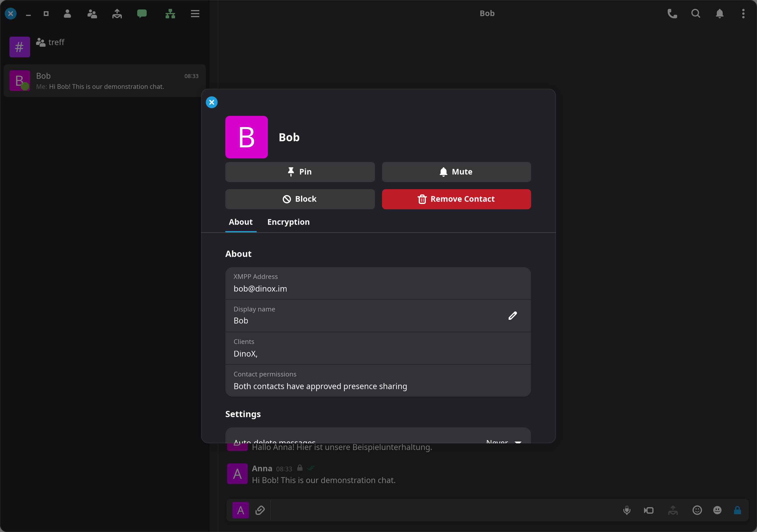Click the inbox upload tray icon in top toolbar
Screen dimensions: 757x532
[x=117, y=14]
